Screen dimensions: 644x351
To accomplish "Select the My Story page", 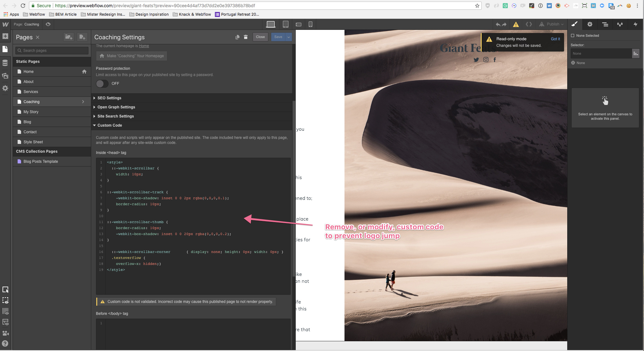I will tap(31, 112).
